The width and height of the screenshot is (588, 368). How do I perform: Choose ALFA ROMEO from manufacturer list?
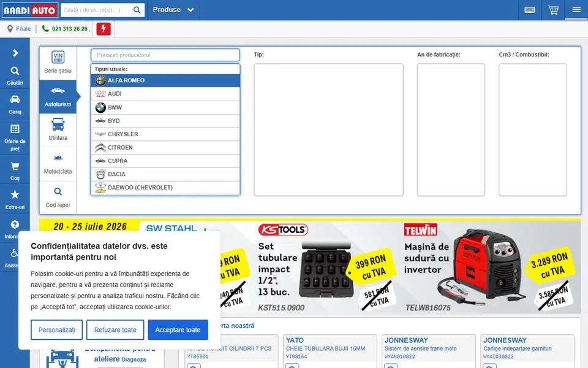(x=165, y=80)
